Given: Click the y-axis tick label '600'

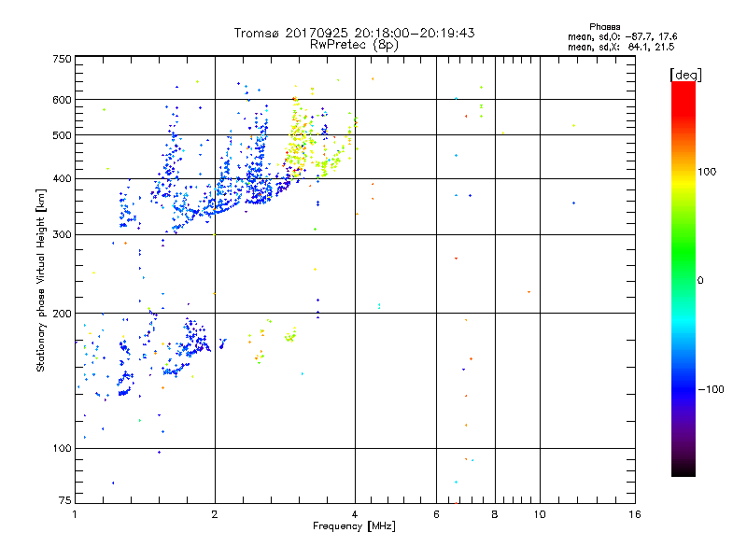Looking at the screenshot, I should (62, 100).
